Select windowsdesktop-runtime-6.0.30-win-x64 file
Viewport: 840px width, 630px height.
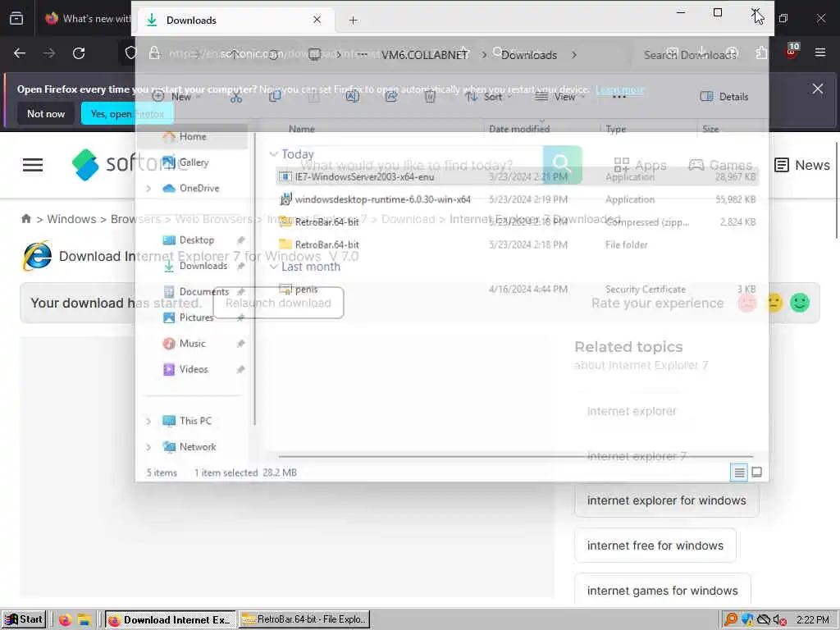[517, 199]
